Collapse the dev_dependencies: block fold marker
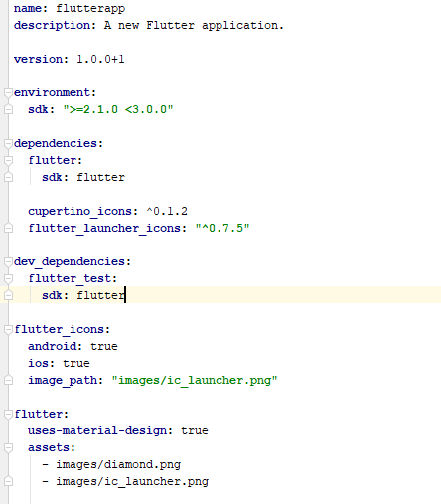Viewport: 441px width, 504px height. 8,261
